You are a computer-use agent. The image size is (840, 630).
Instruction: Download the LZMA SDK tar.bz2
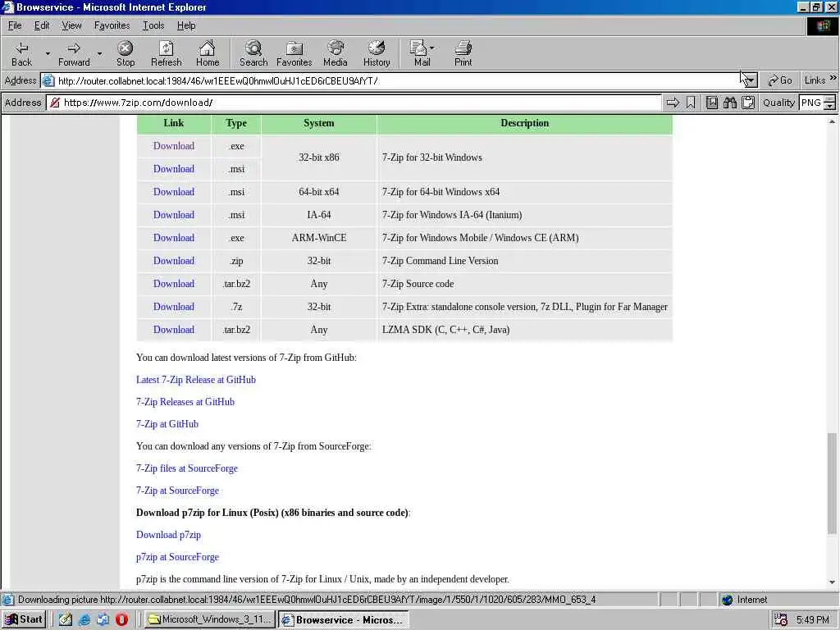174,330
